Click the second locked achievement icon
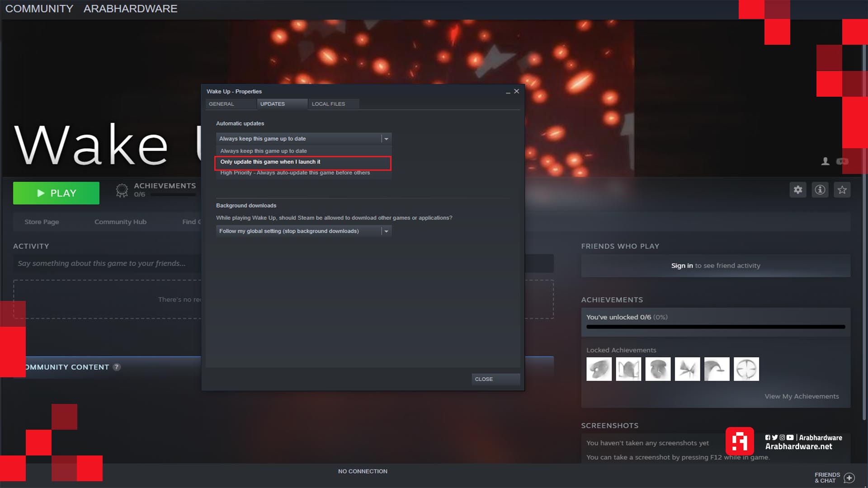The width and height of the screenshot is (868, 488). (628, 369)
